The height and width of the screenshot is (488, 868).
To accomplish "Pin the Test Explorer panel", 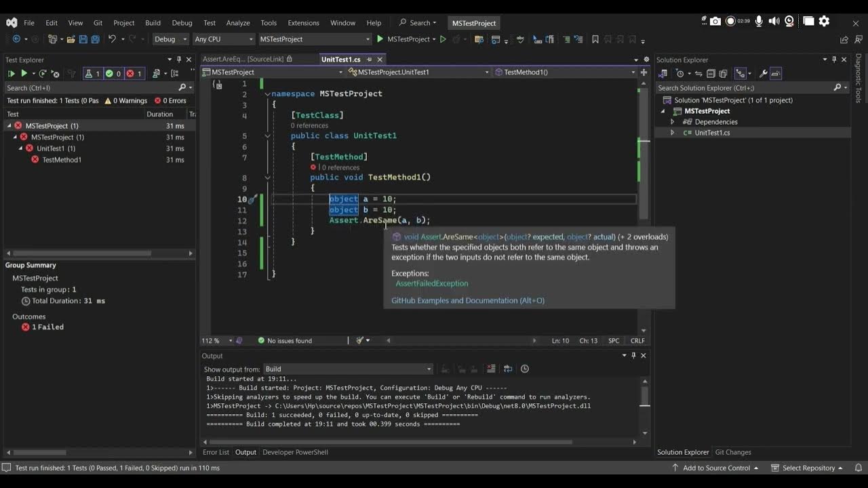I will pos(179,60).
